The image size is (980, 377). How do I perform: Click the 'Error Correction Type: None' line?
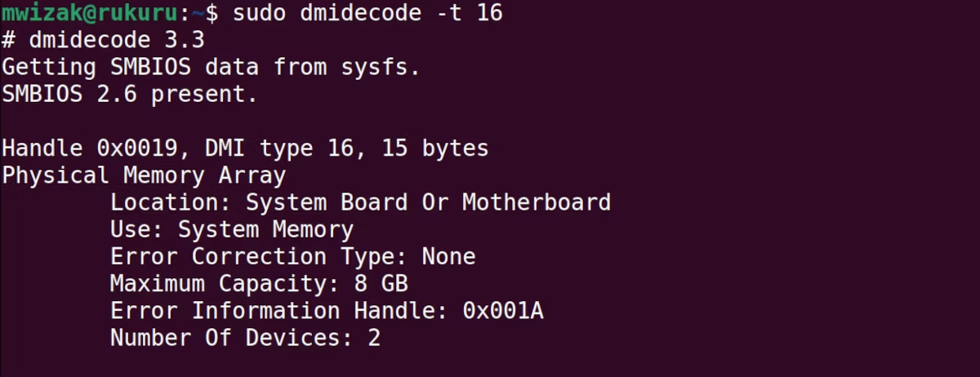click(292, 256)
